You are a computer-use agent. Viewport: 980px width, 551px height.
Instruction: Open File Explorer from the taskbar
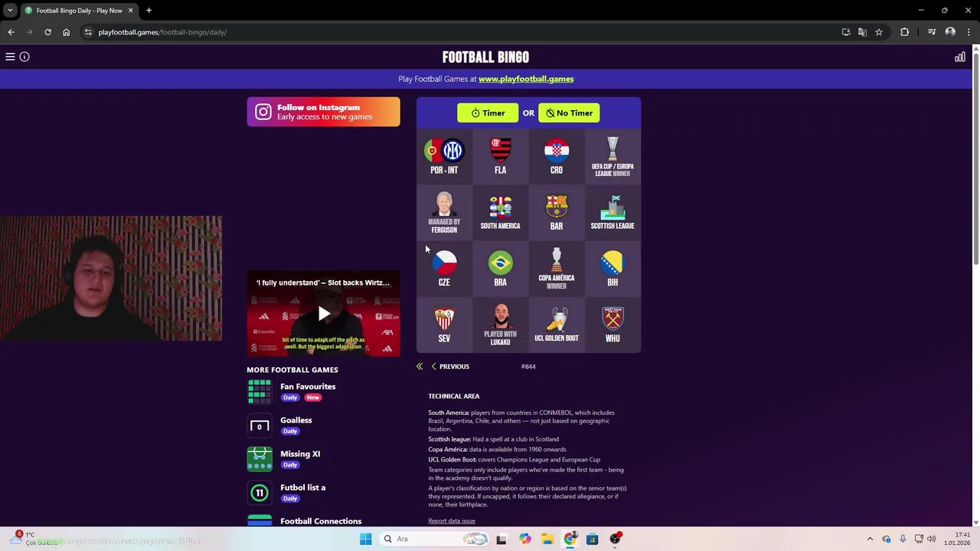coord(547,539)
